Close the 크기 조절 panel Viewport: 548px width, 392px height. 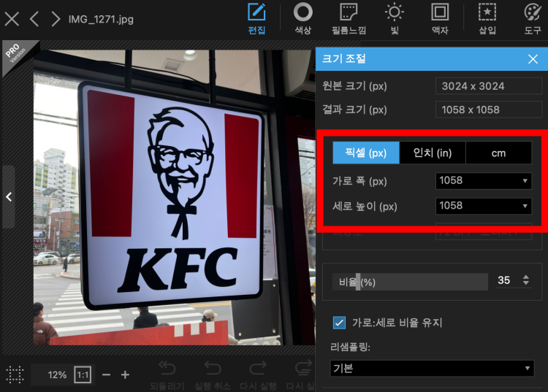click(x=533, y=58)
